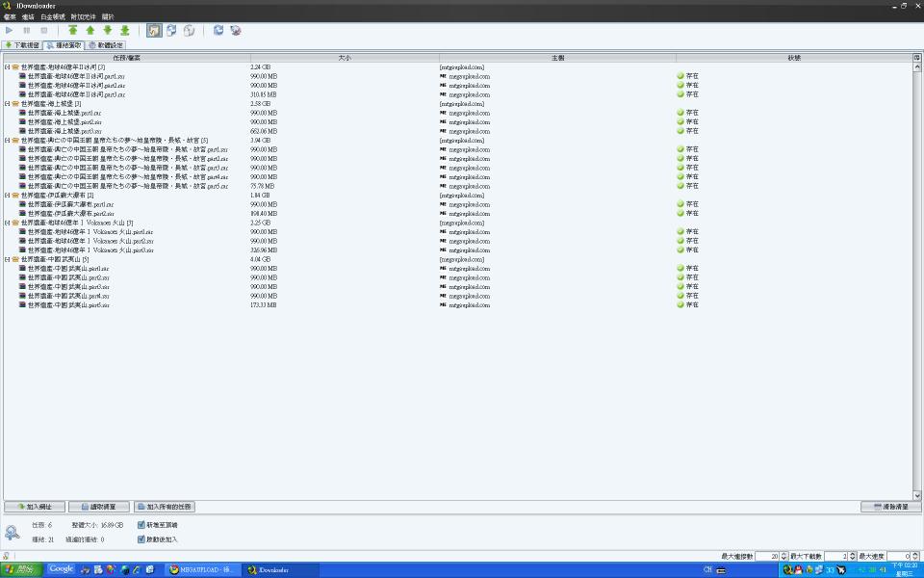Open the 檔案 menu

(10, 16)
